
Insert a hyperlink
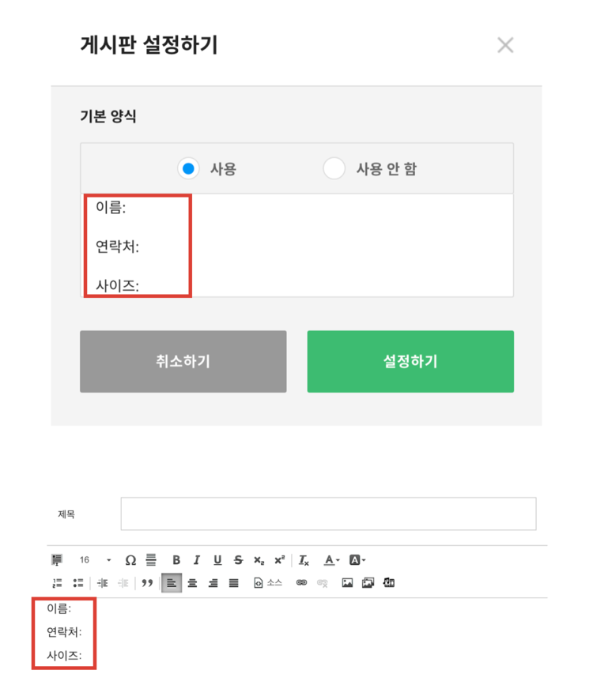pyautogui.click(x=301, y=582)
